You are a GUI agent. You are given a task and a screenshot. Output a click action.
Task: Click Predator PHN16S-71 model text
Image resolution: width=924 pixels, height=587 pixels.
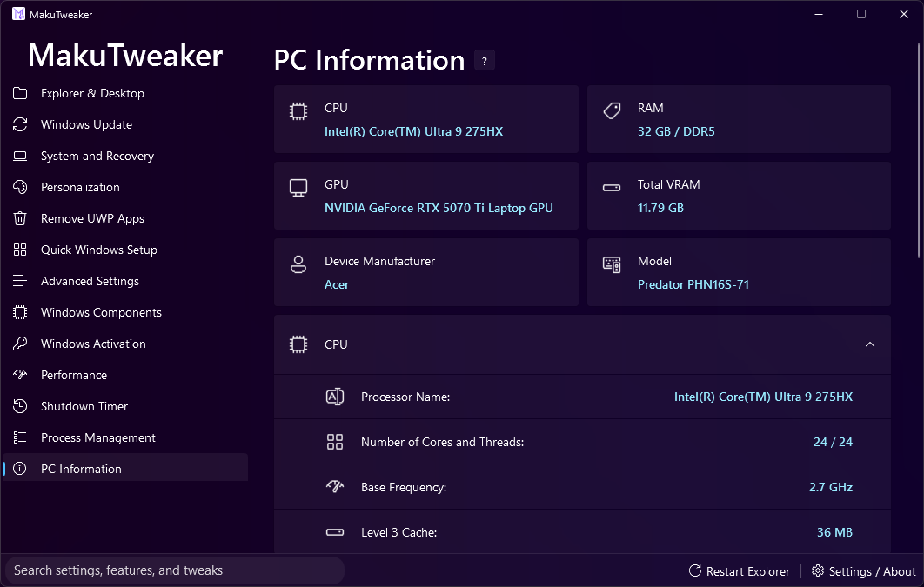(x=693, y=284)
